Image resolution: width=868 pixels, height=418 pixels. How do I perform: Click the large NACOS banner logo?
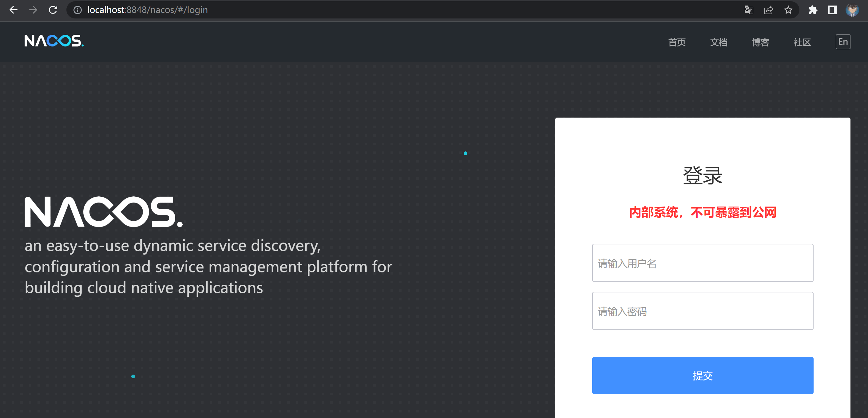tap(104, 212)
